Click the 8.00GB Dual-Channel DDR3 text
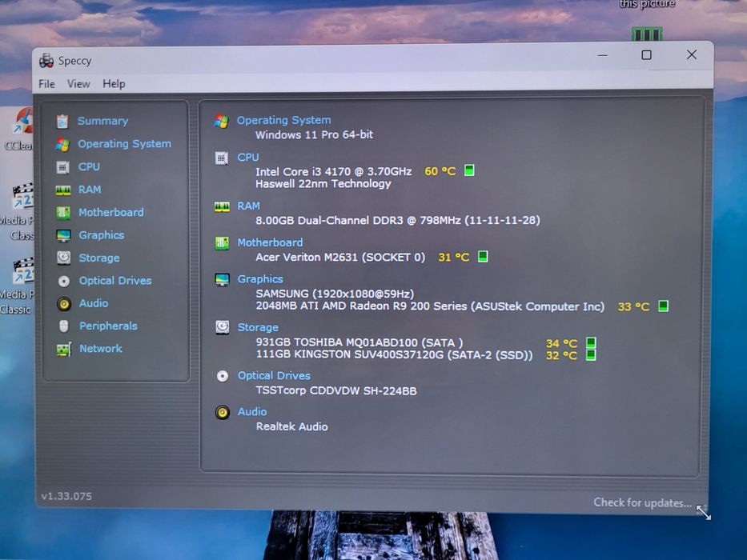Screen dimensions: 747x560 (398, 221)
